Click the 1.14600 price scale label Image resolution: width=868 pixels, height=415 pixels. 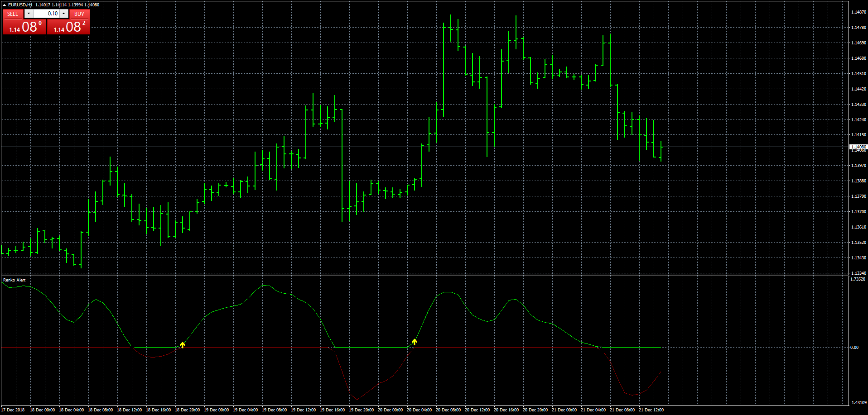click(858, 58)
